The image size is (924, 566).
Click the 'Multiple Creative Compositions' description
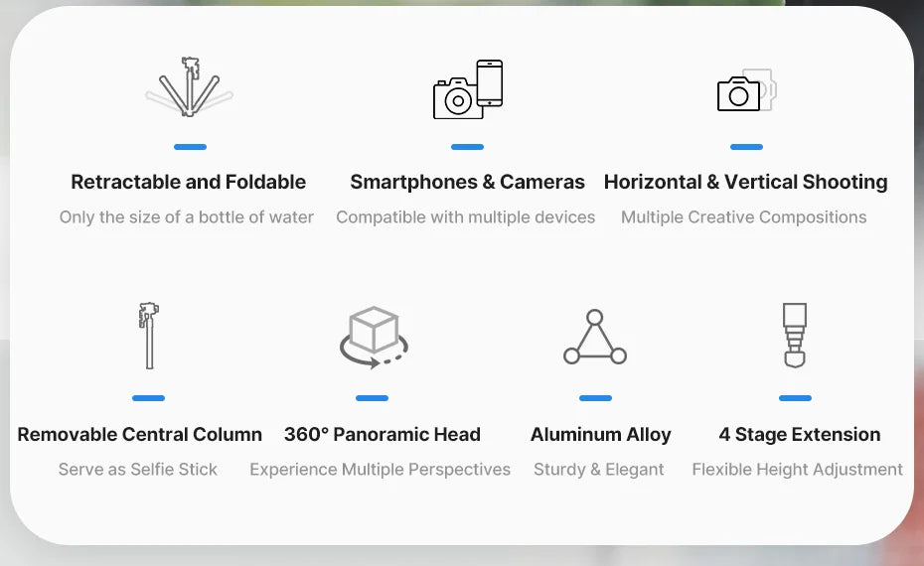click(743, 216)
